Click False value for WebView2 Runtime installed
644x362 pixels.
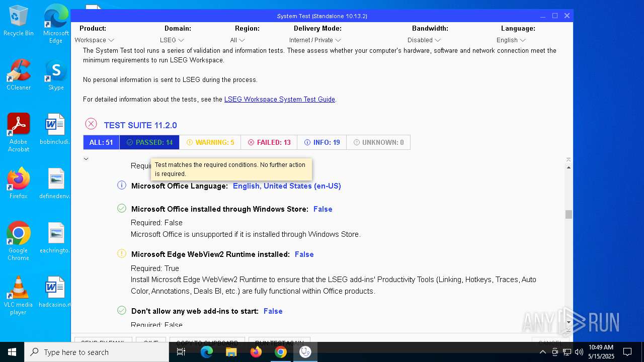click(x=304, y=254)
